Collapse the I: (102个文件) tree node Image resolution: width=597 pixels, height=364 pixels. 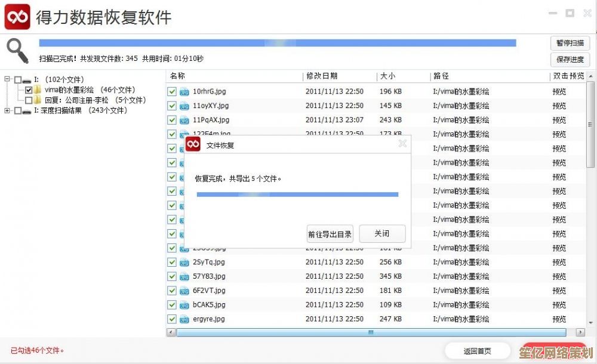pos(7,79)
